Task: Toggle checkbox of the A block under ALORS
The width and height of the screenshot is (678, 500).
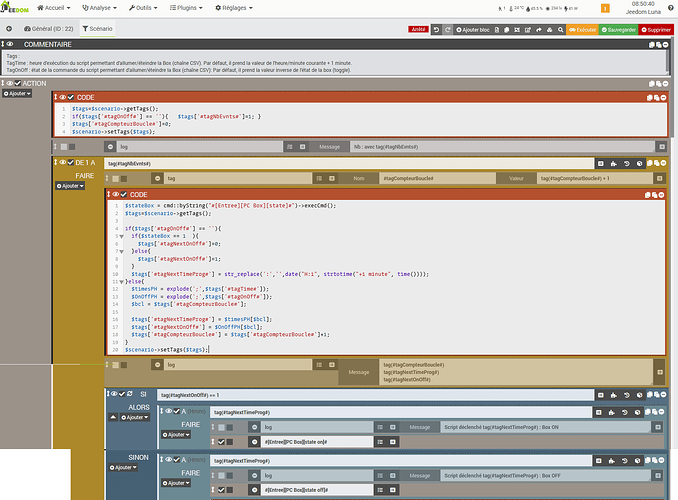Action: tap(176, 411)
